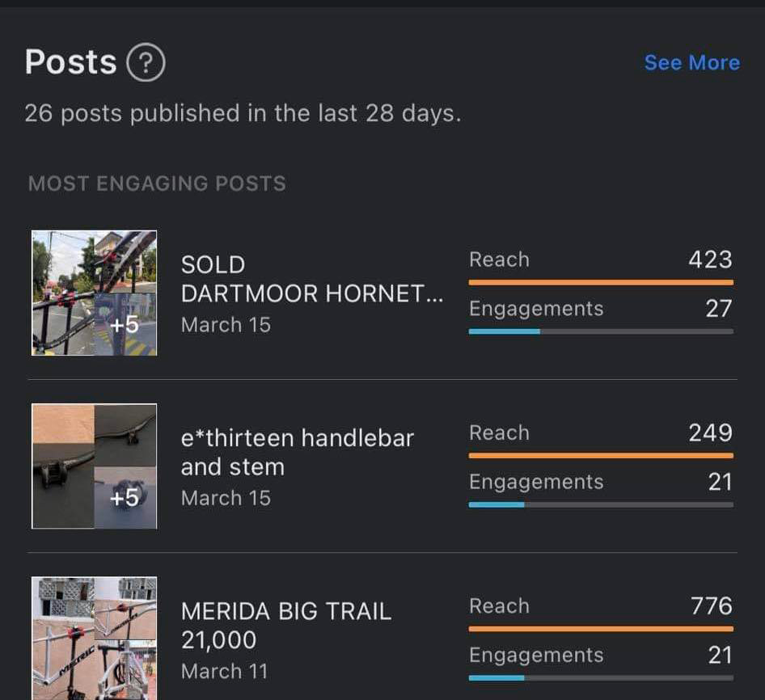Click the Posts section heading

[70, 62]
